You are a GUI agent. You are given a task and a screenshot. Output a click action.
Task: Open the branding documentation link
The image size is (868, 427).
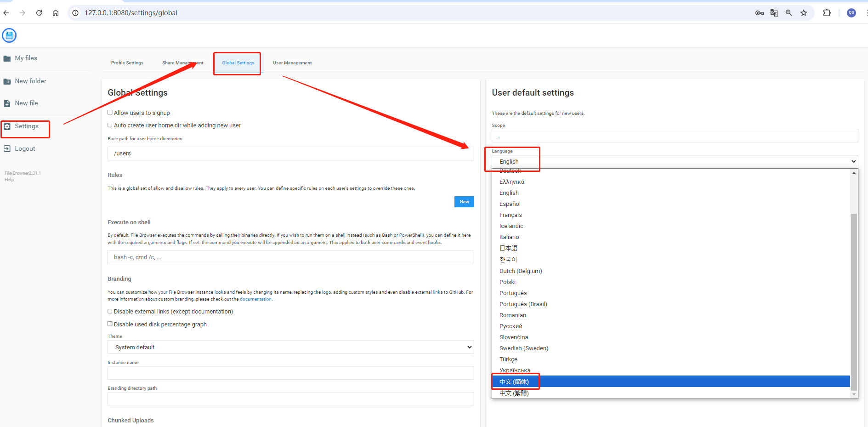[x=255, y=299]
